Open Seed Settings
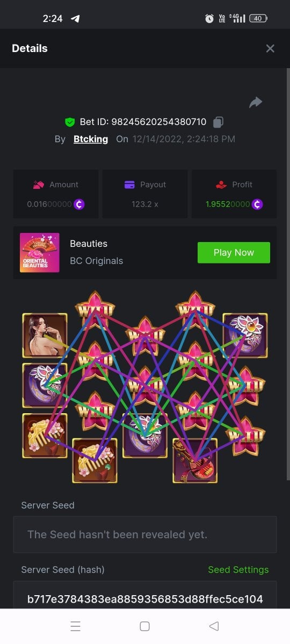 pos(238,570)
